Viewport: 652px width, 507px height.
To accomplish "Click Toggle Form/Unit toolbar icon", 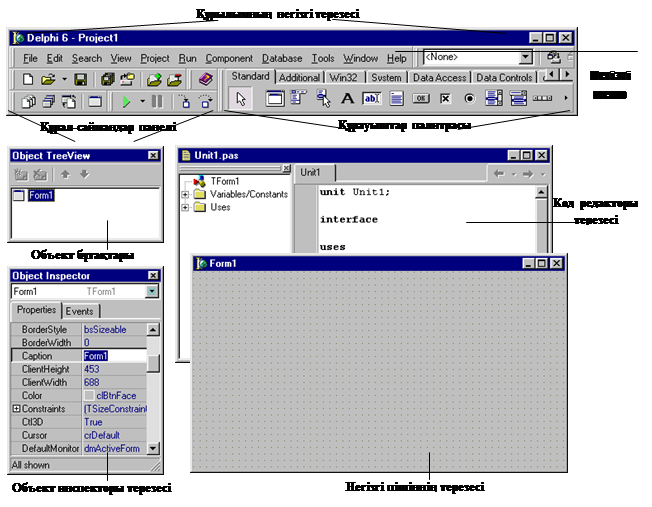I will pyautogui.click(x=69, y=101).
